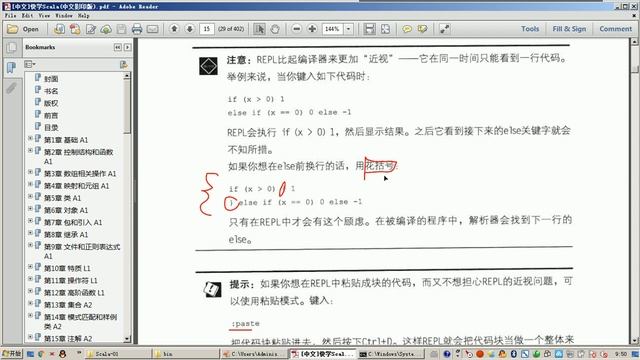Open the Window menu
This screenshot has width=640, height=360.
pos(64,16)
